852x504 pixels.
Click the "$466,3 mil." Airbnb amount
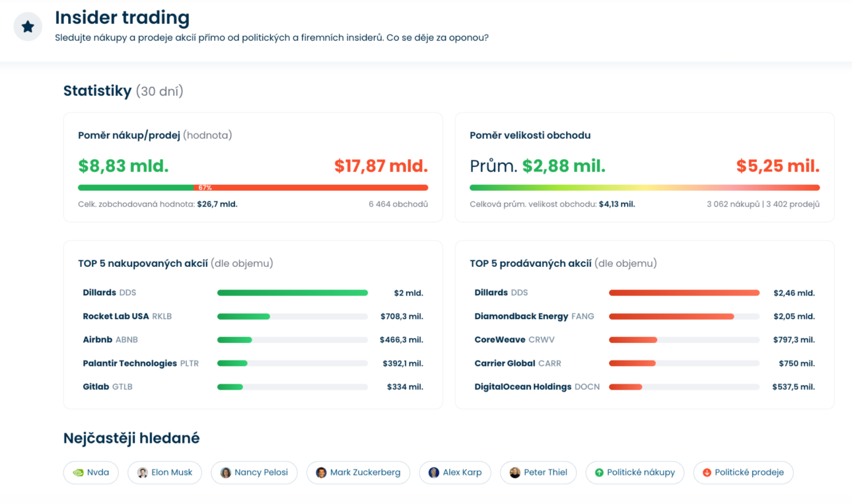click(x=402, y=340)
